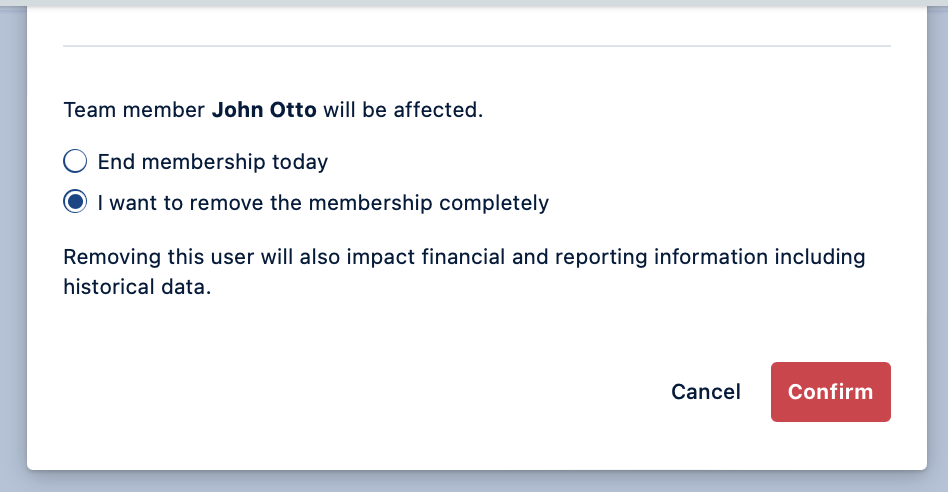Select the End membership today radio button
Screen dimensions: 948x492
(x=75, y=161)
